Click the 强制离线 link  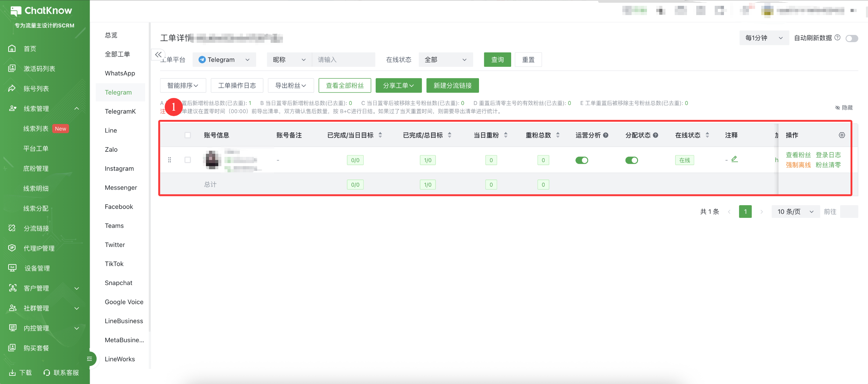pos(798,165)
